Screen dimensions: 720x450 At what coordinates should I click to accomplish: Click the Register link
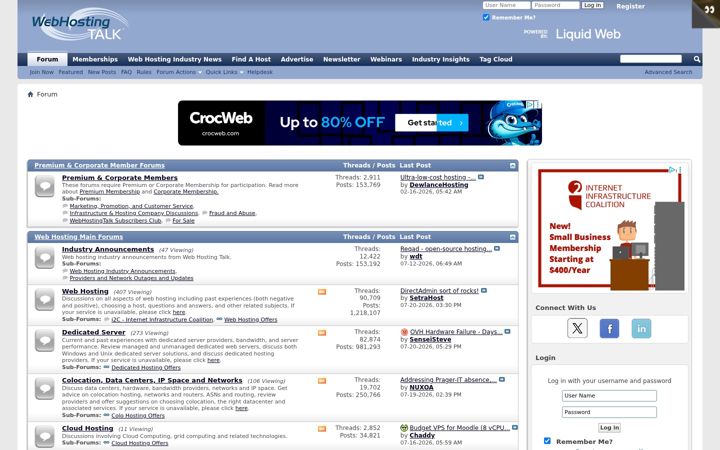(x=630, y=6)
